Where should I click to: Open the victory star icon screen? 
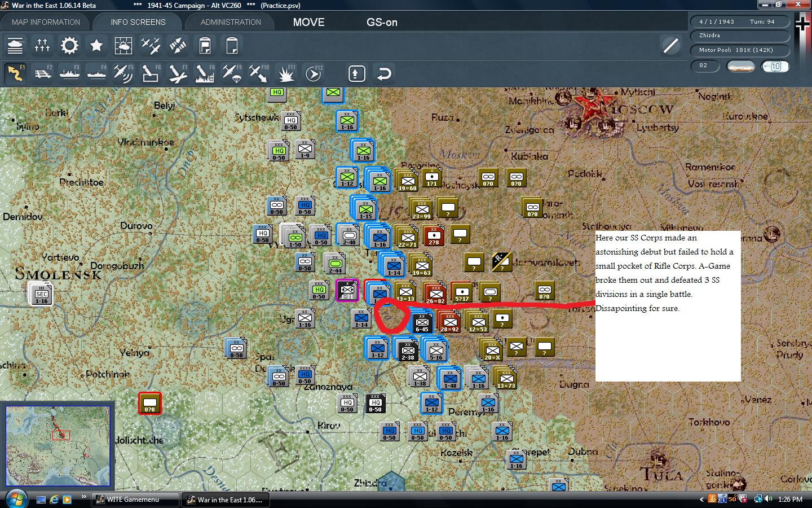(96, 46)
